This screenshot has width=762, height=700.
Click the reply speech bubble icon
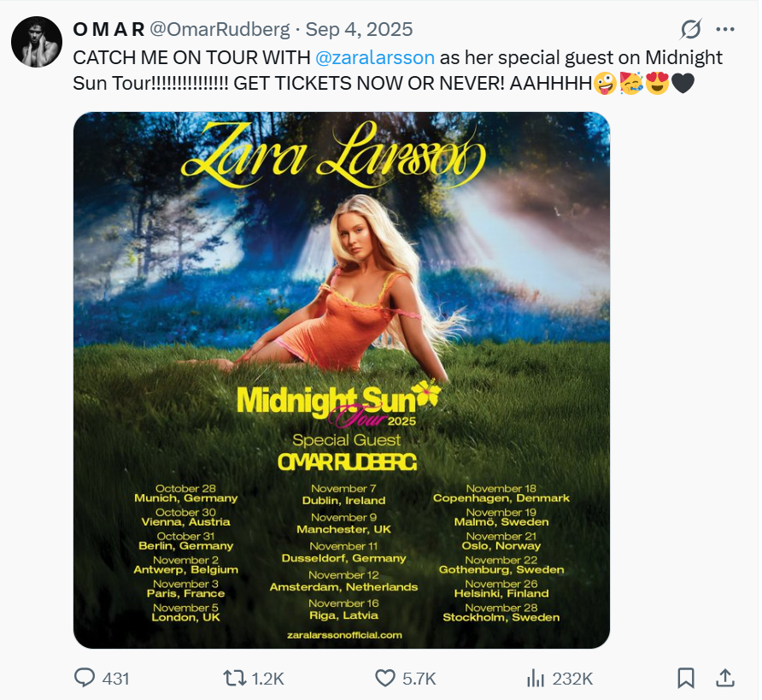point(85,678)
